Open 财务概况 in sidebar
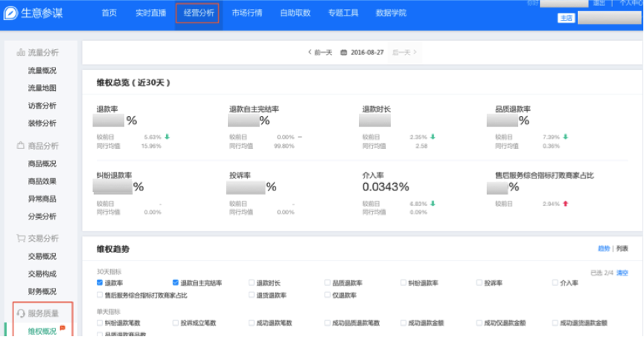Image resolution: width=644 pixels, height=337 pixels. (42, 292)
